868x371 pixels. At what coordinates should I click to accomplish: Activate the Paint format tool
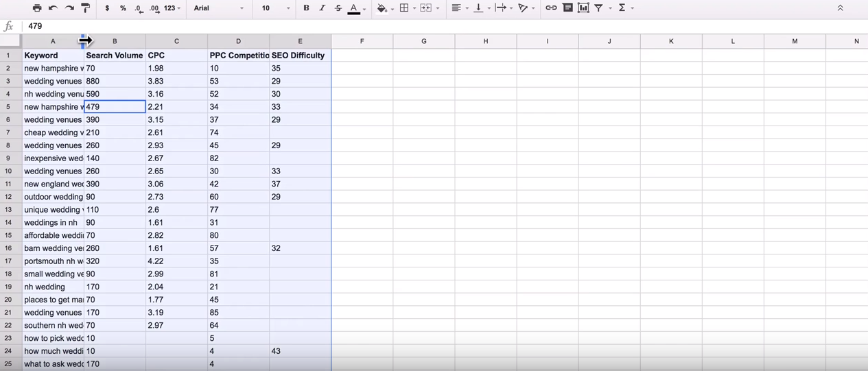click(x=86, y=8)
